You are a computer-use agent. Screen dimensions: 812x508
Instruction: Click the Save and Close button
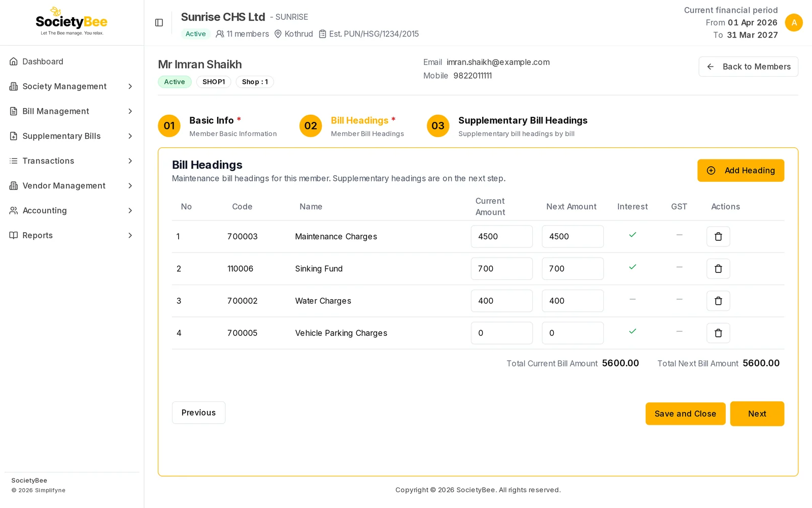click(685, 414)
